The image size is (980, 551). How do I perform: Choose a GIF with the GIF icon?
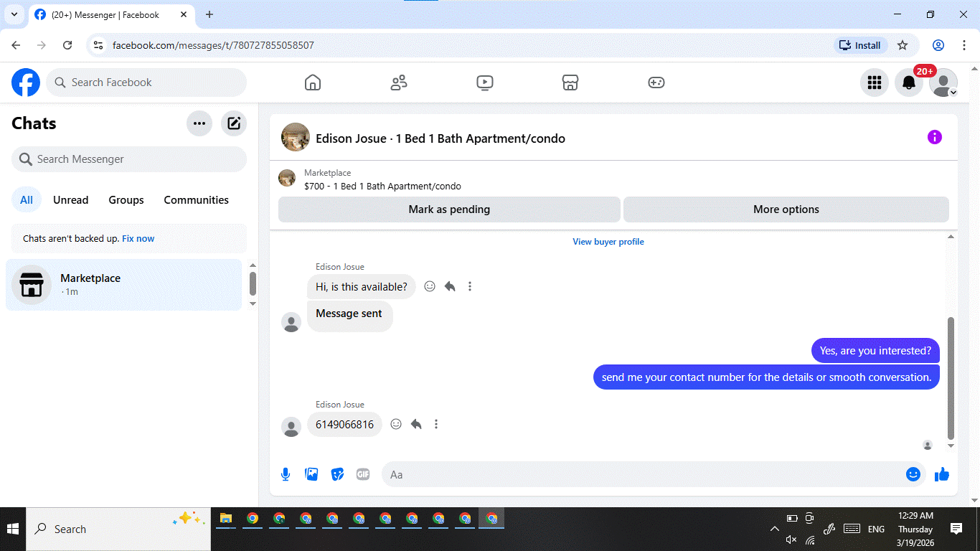(x=363, y=474)
